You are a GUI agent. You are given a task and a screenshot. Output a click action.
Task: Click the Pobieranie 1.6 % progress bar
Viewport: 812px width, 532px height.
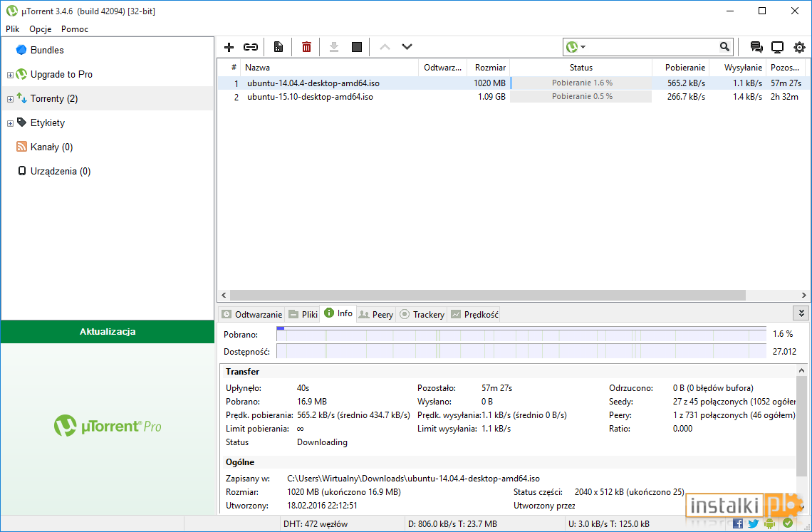pos(581,83)
